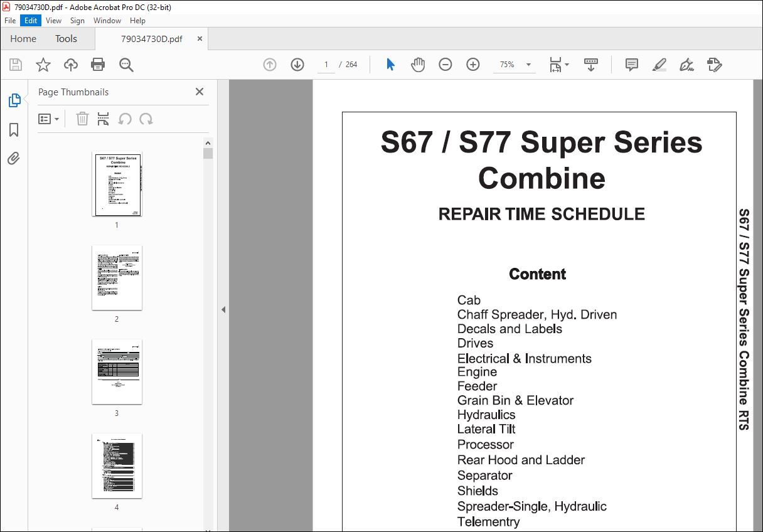Open fit page width options icon
This screenshot has height=532, width=763.
558,65
